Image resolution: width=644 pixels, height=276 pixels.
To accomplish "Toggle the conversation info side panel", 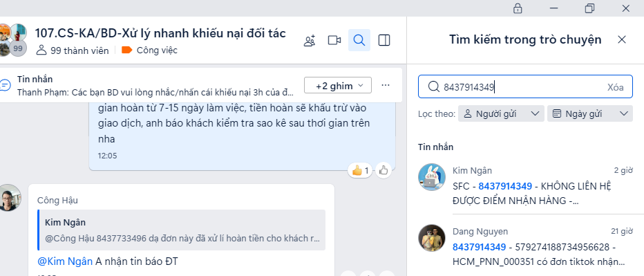I will (x=384, y=40).
